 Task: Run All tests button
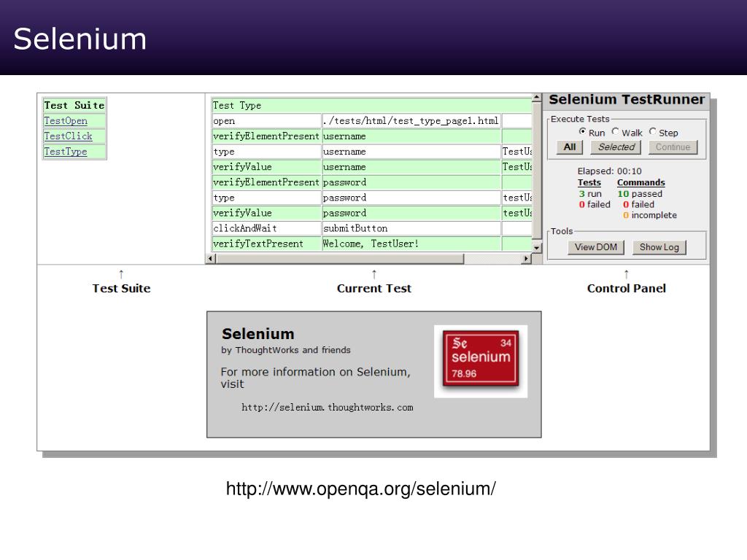(570, 147)
